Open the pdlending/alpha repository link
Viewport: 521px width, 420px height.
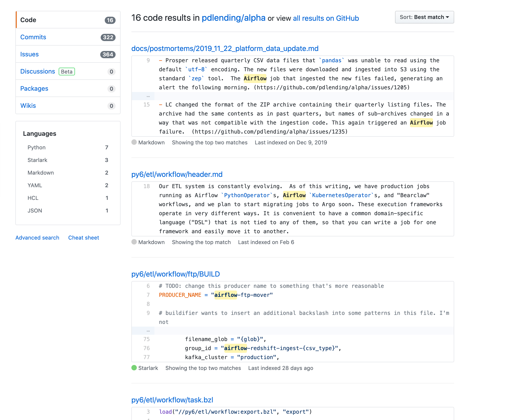pos(233,18)
